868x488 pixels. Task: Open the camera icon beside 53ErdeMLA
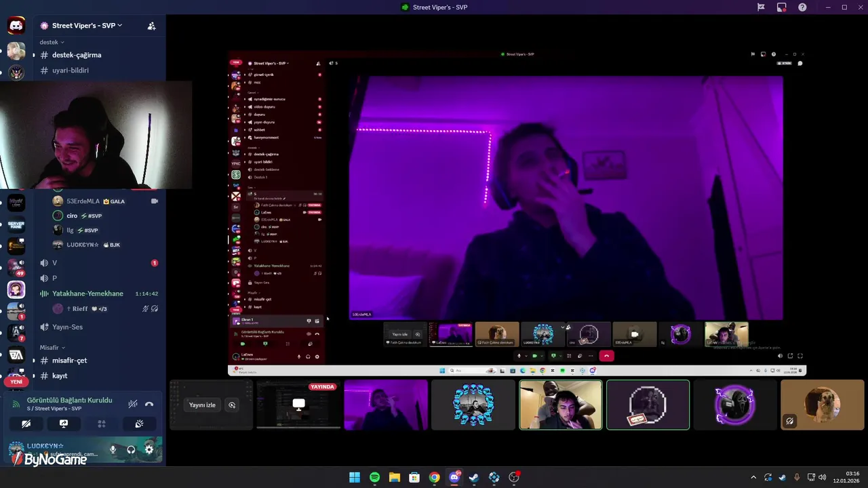coord(155,201)
